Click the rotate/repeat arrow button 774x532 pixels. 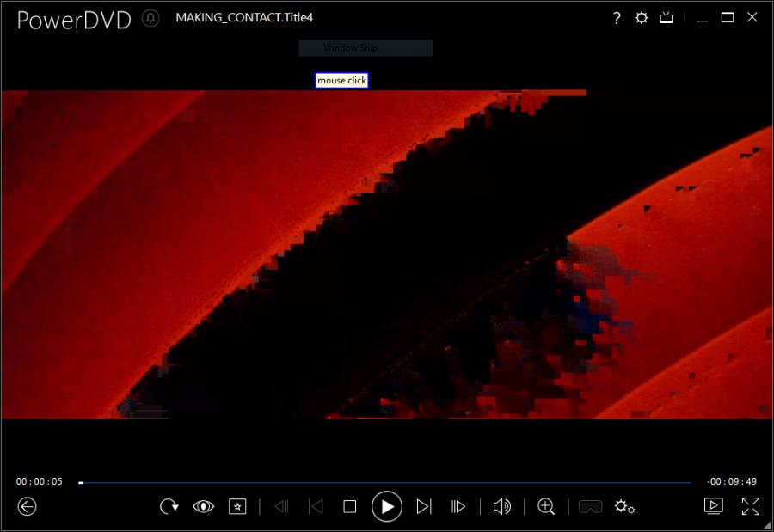click(x=169, y=506)
